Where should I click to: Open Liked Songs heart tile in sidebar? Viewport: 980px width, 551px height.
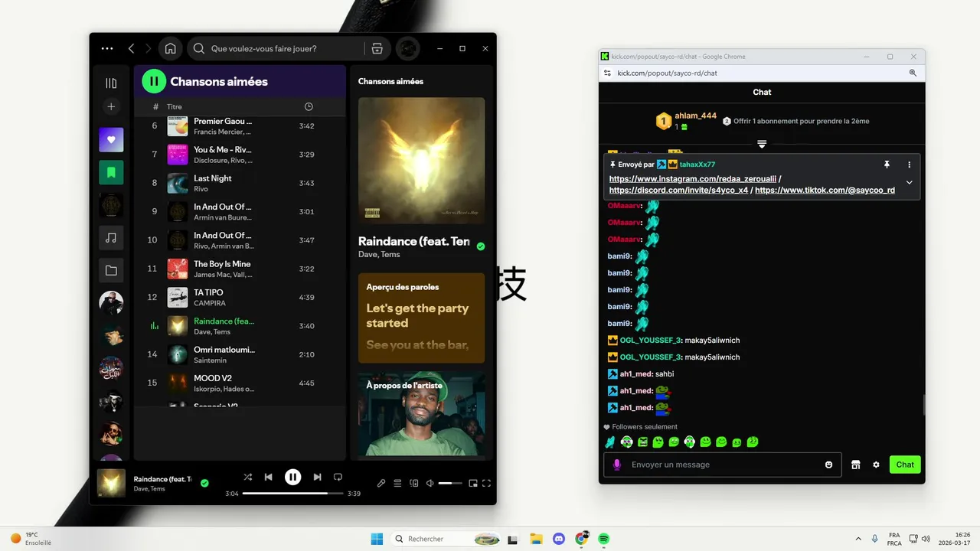pyautogui.click(x=111, y=140)
